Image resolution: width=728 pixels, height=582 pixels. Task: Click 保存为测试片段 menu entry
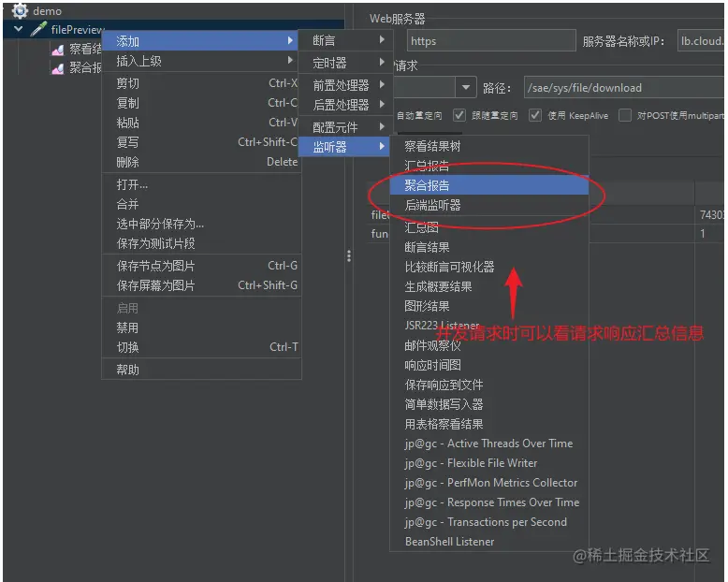pos(201,243)
